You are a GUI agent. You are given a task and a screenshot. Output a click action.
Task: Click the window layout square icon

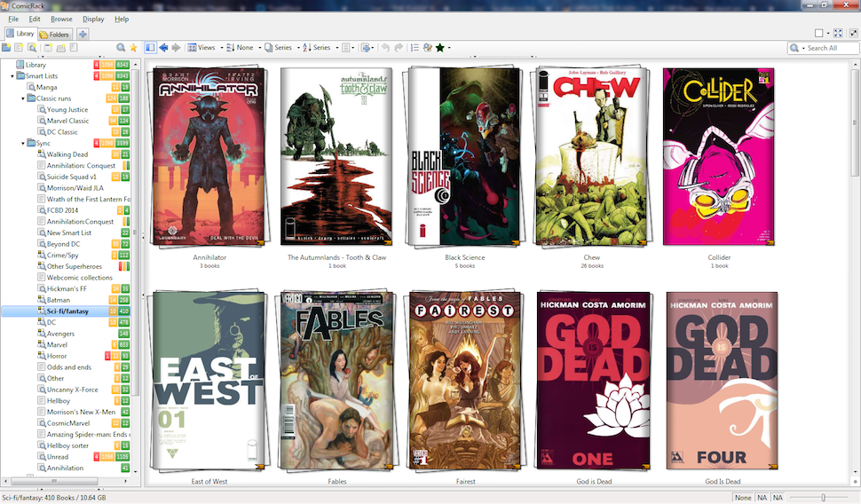coord(818,34)
